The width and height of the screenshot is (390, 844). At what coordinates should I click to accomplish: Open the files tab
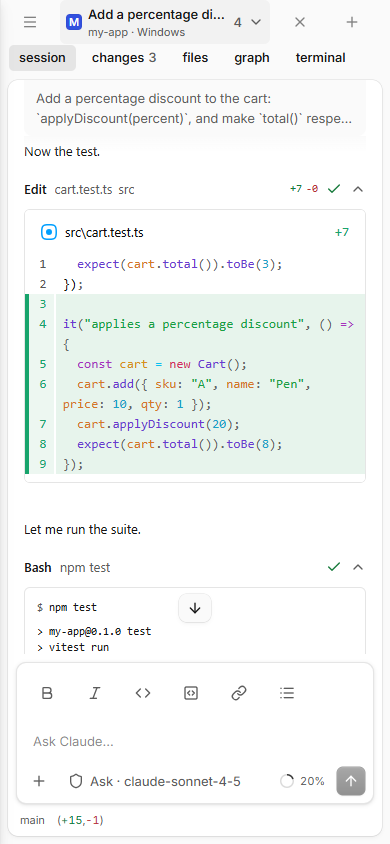195,58
